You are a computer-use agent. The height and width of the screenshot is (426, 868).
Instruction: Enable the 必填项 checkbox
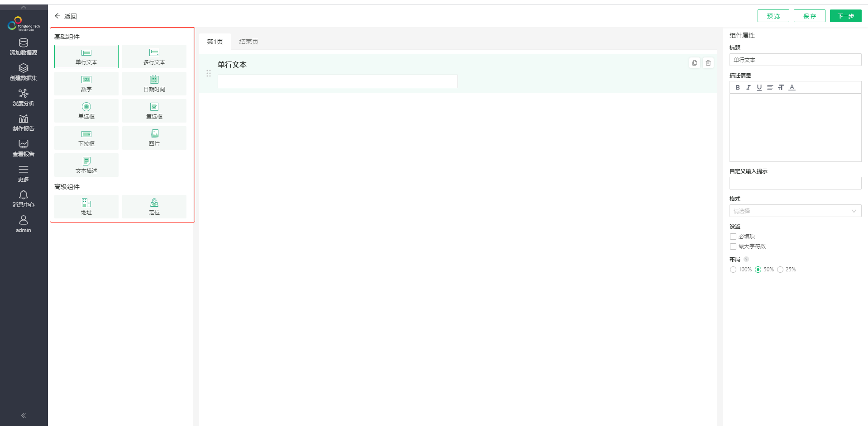coord(733,237)
